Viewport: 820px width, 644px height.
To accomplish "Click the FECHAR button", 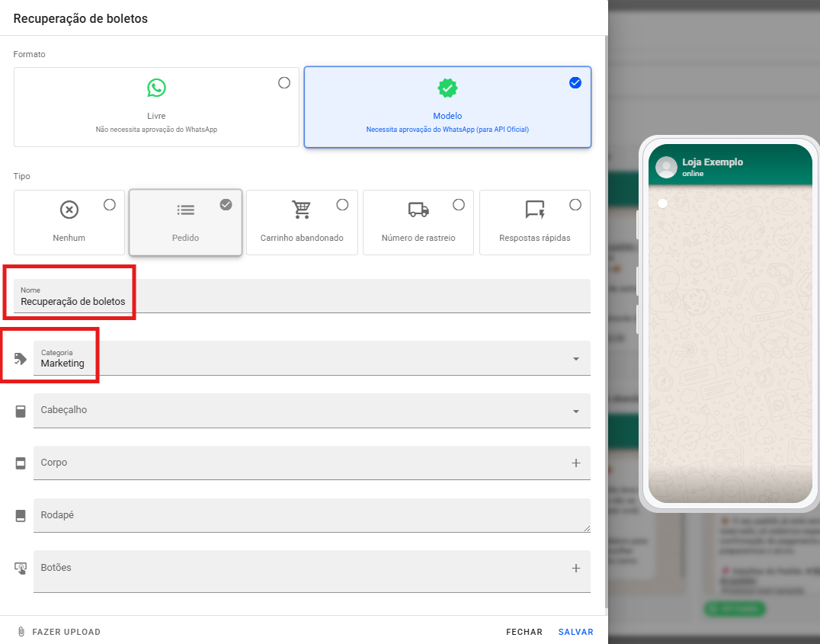I will (524, 632).
